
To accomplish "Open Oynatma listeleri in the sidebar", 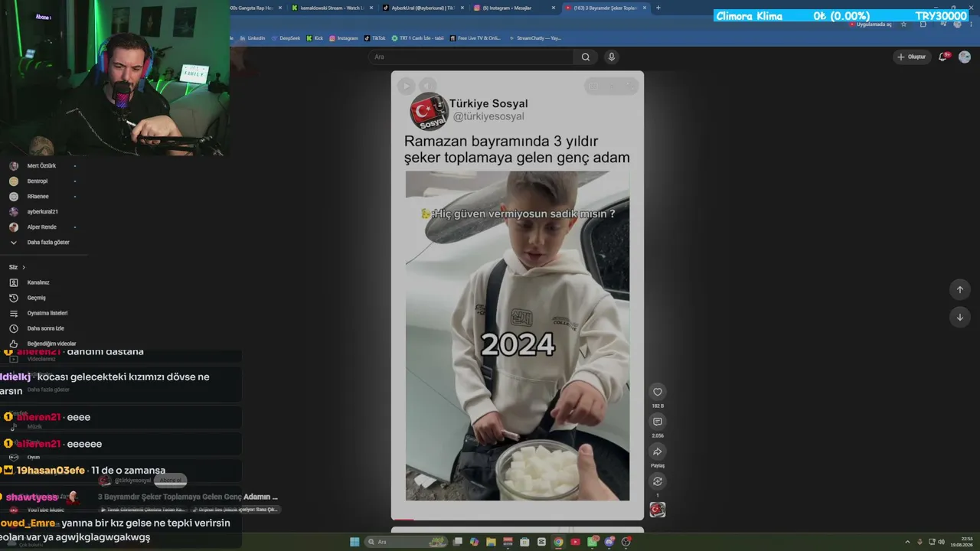I will [47, 313].
